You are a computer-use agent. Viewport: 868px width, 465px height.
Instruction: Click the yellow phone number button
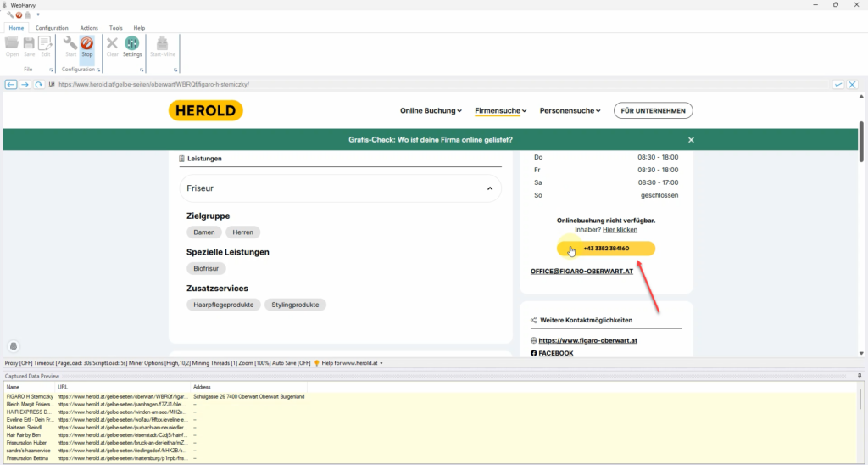(605, 249)
